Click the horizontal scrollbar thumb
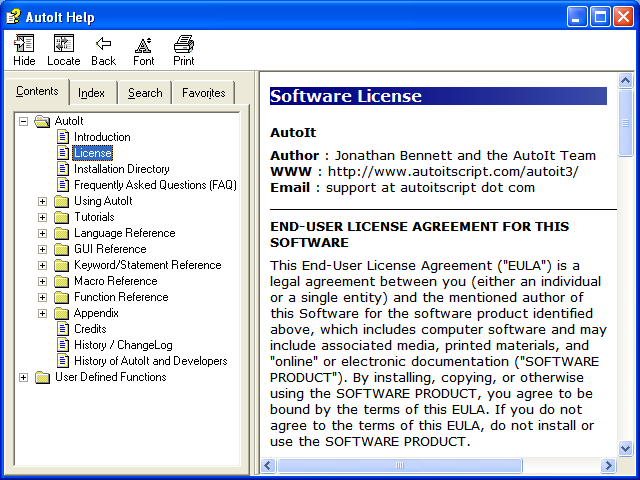Image resolution: width=640 pixels, height=480 pixels. (400, 465)
